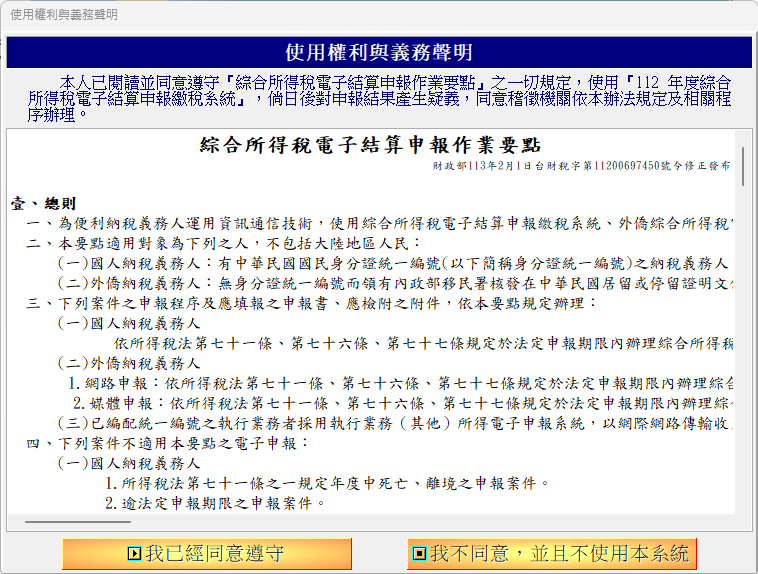Click the 使用權利與義務聲明 blue header banner

click(379, 53)
